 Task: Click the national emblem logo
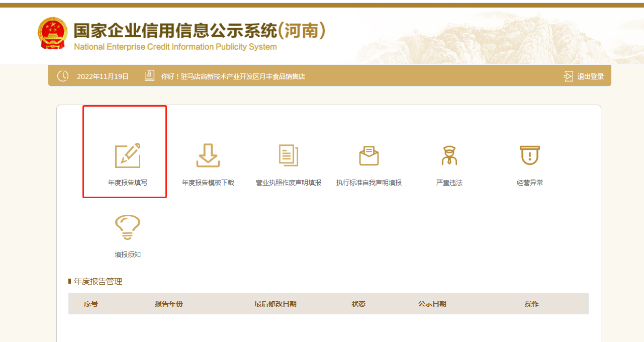pyautogui.click(x=52, y=34)
